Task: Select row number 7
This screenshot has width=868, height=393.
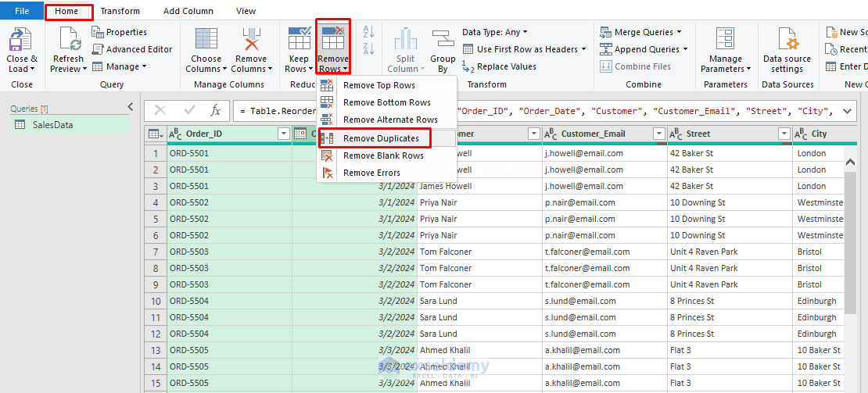Action: [155, 252]
